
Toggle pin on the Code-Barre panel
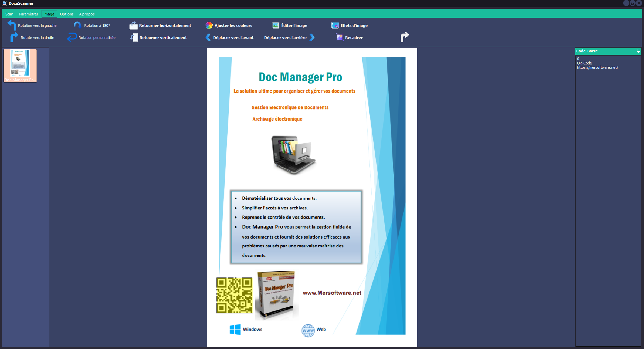tap(638, 51)
